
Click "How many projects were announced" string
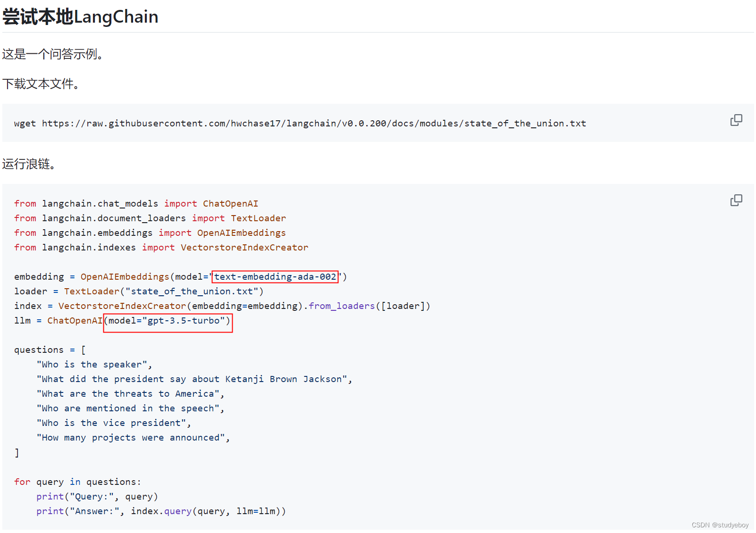click(x=133, y=438)
